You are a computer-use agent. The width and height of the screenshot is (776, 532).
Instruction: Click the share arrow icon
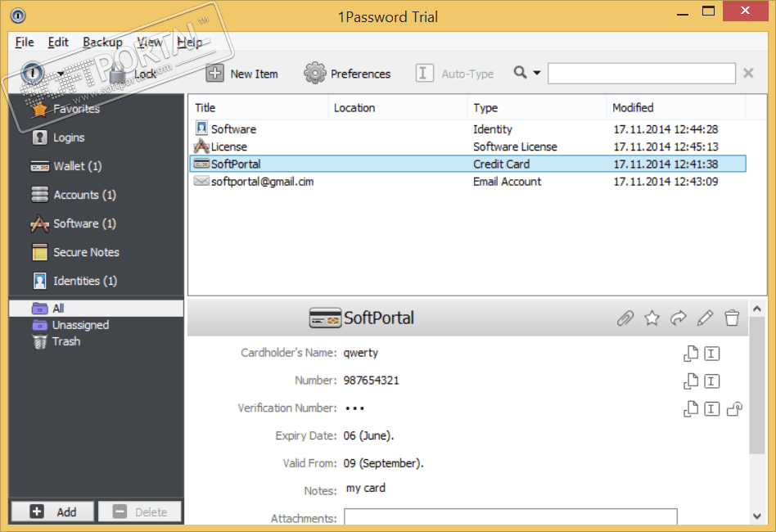coord(679,318)
